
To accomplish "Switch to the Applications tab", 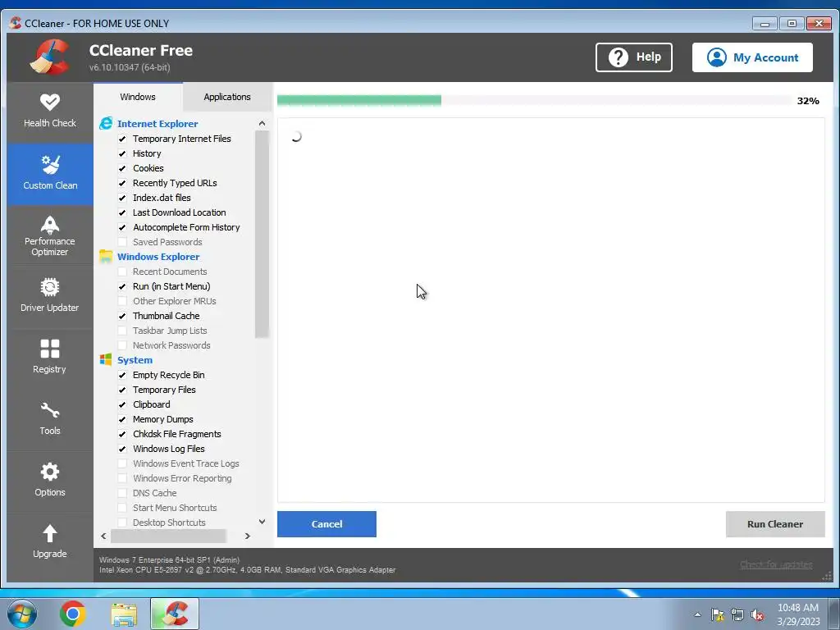I will click(x=227, y=97).
